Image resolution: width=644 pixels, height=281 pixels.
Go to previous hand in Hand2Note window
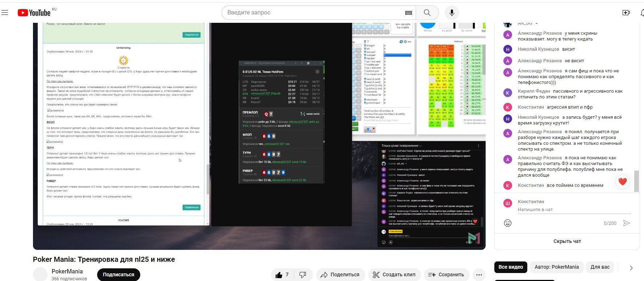click(x=296, y=63)
